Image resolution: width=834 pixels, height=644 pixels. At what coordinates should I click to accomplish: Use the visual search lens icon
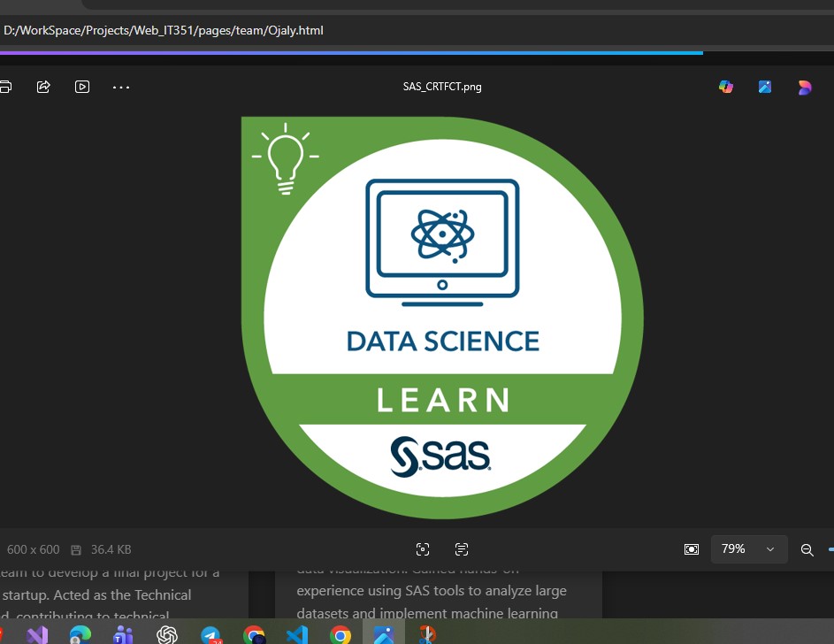point(423,549)
